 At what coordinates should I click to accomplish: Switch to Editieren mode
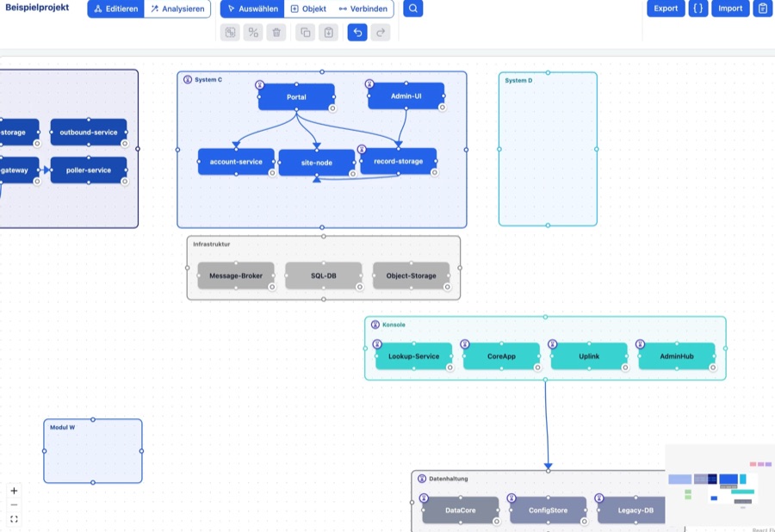[116, 9]
